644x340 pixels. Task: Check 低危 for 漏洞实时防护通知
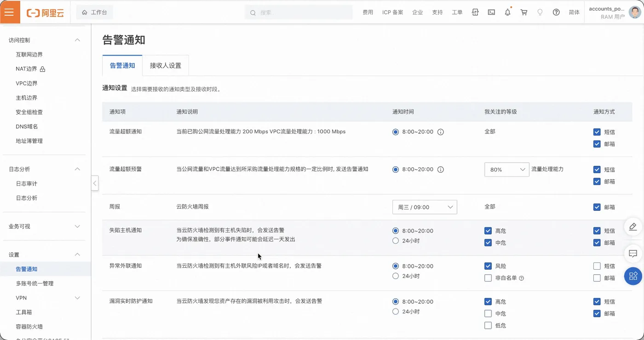point(488,325)
